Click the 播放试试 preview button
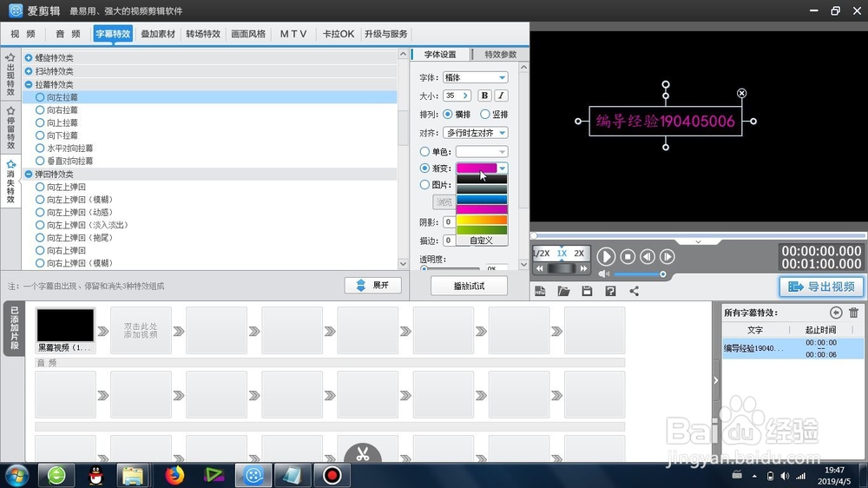Viewport: 868px width, 488px height. (469, 286)
